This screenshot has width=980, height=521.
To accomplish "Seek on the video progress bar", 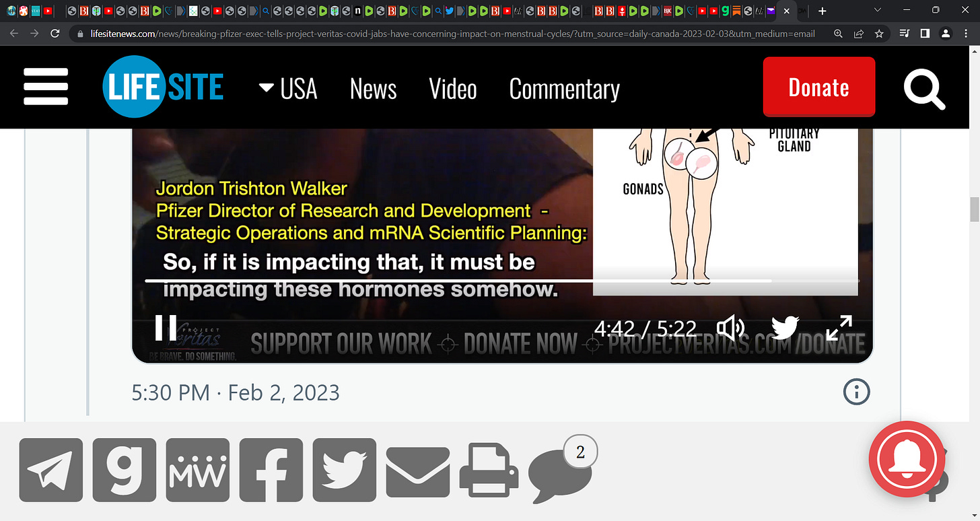I will coord(502,280).
